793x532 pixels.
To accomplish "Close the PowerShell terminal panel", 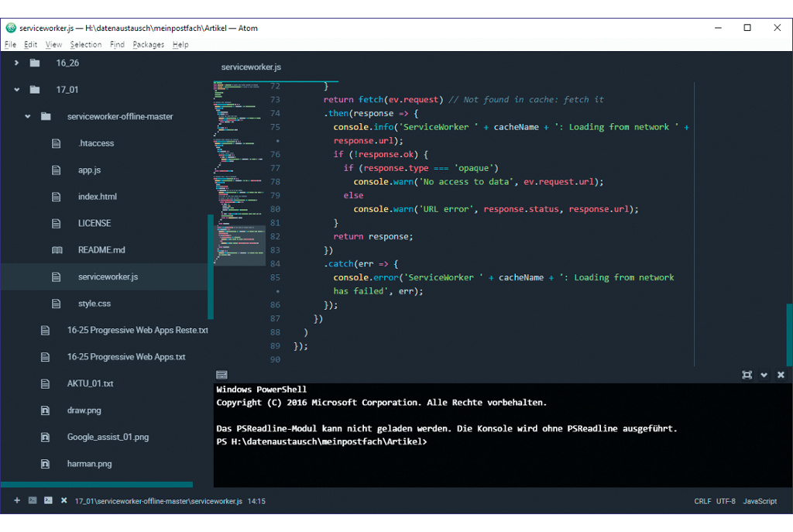I will pos(780,375).
